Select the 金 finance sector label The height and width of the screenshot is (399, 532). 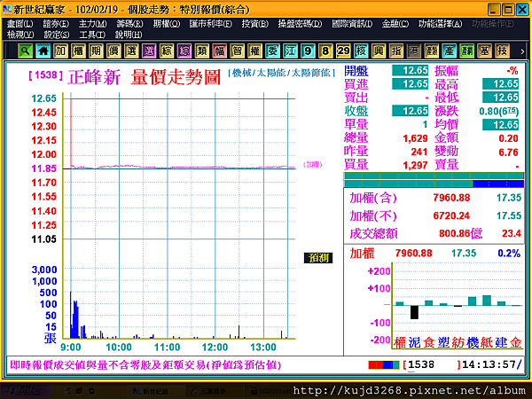tap(516, 342)
